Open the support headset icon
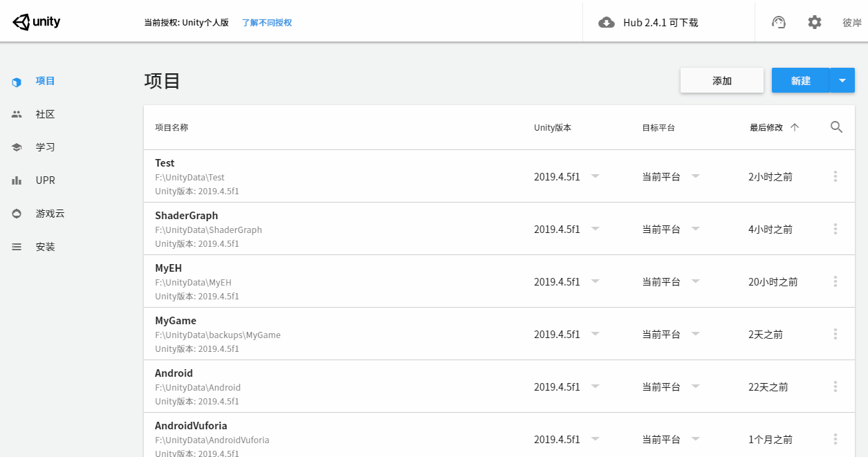 pos(779,22)
